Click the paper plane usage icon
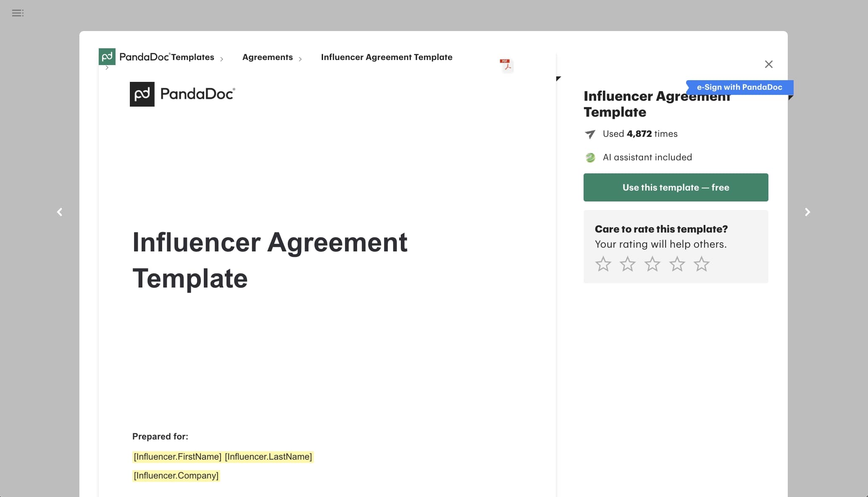 click(590, 134)
